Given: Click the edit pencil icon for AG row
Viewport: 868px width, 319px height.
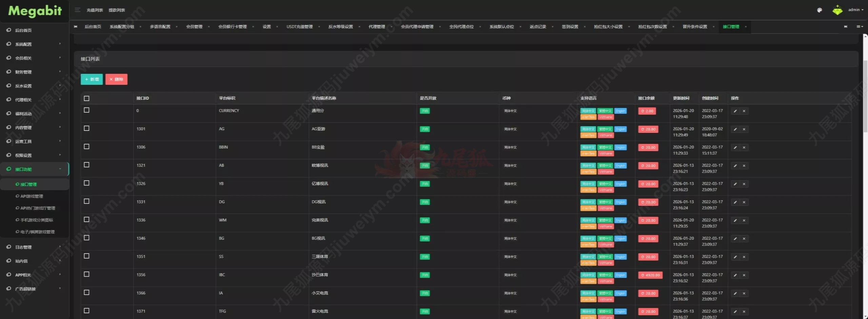Looking at the screenshot, I should [x=735, y=129].
